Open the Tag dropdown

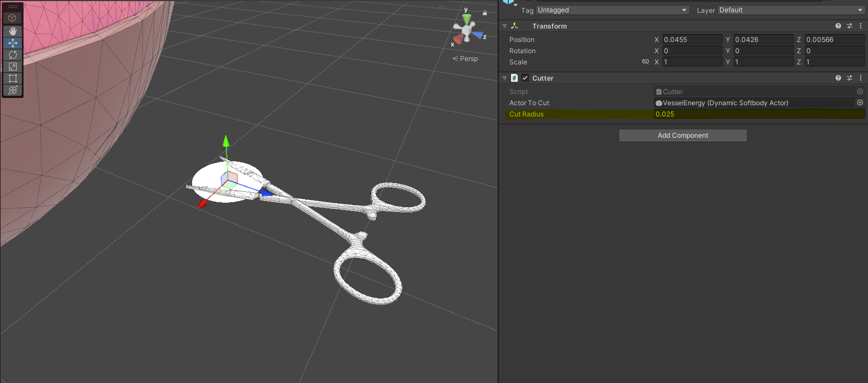612,10
